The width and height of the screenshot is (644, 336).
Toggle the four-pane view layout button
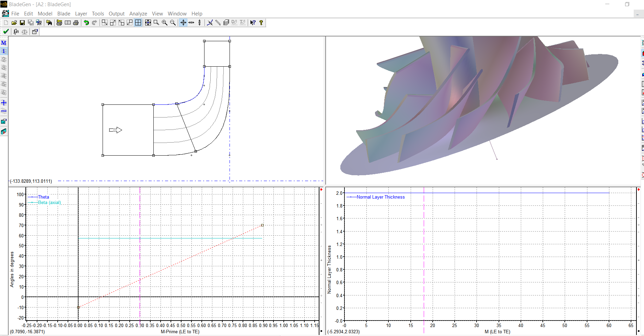138,23
